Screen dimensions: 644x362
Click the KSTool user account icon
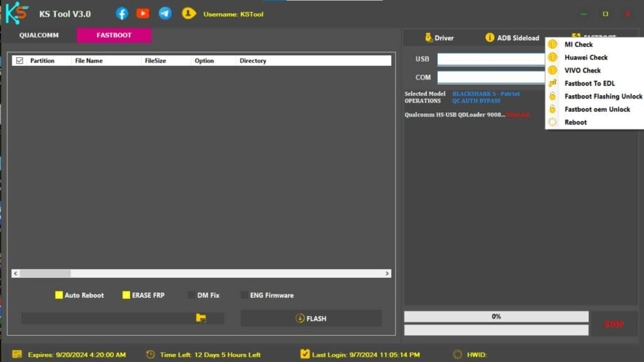pos(188,13)
